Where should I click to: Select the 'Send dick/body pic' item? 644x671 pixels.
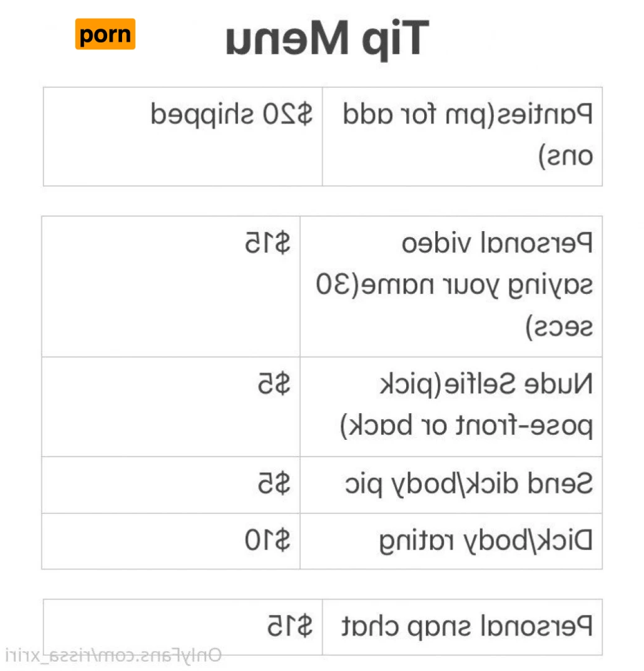tap(469, 484)
